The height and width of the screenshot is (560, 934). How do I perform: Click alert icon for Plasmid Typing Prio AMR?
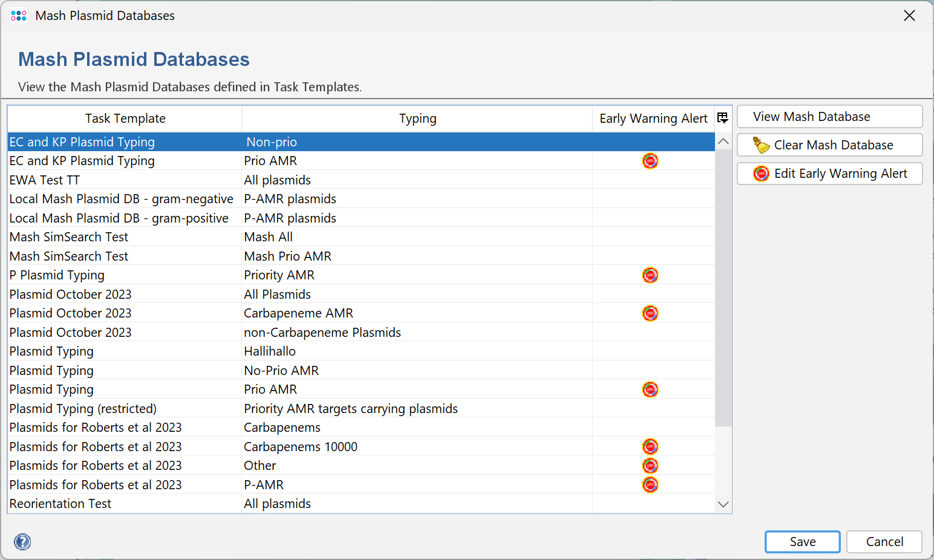650,389
